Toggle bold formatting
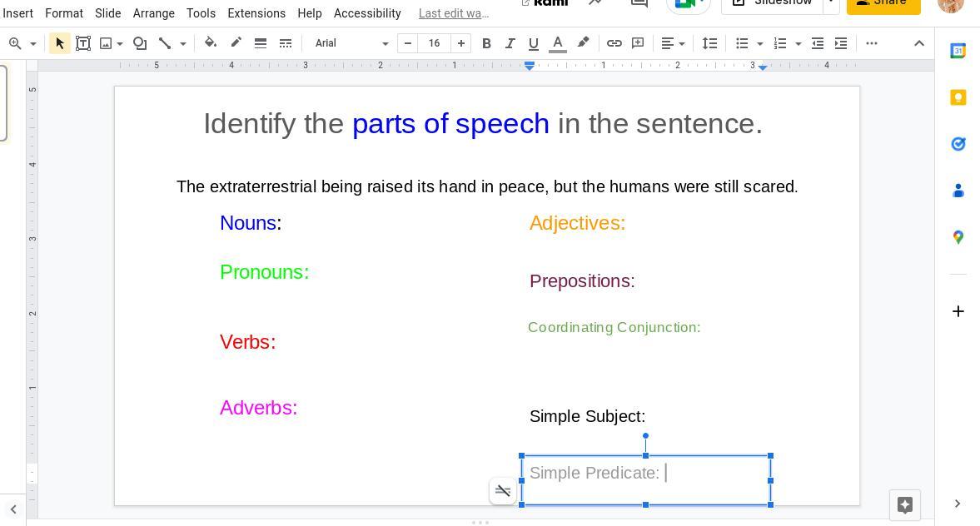980x526 pixels. click(x=486, y=43)
